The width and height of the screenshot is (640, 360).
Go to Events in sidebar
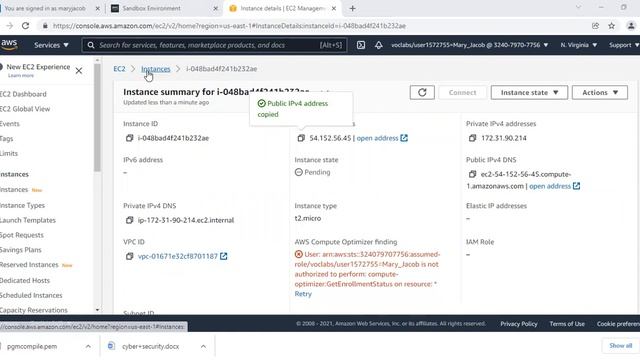[x=10, y=124]
